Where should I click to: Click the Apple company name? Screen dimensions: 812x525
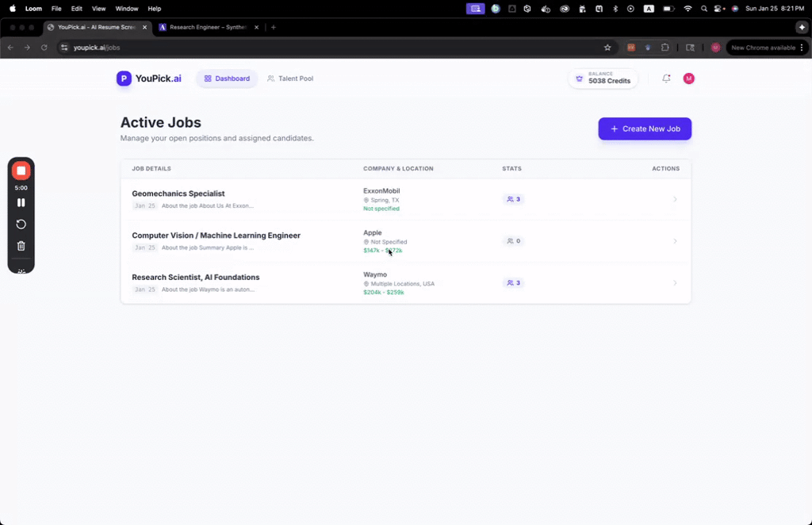tap(373, 233)
